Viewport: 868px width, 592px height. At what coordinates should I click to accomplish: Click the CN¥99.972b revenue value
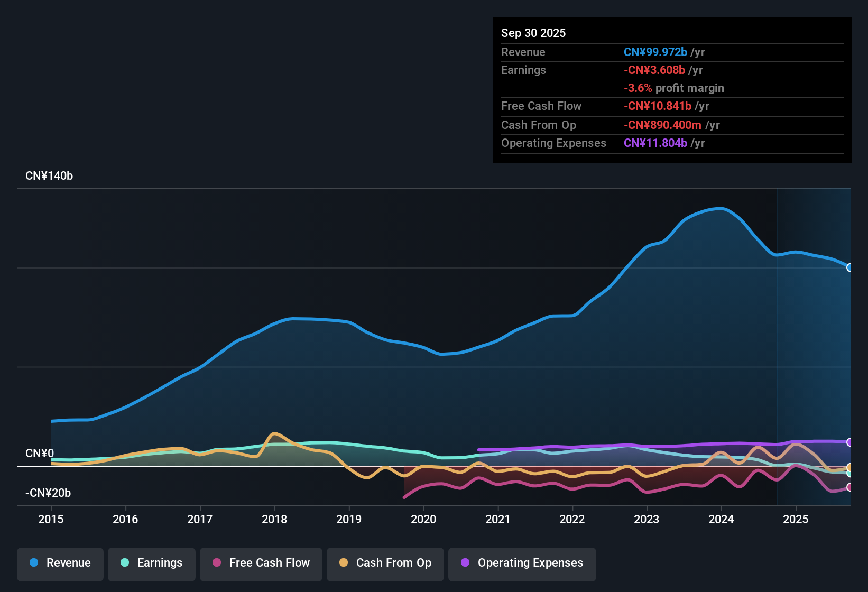(655, 52)
